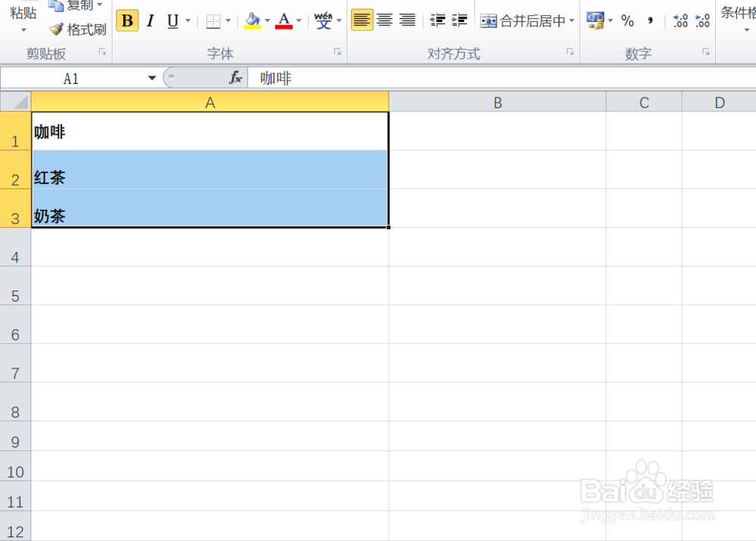
Task: Click formula bar containing 咖啡
Action: coord(503,78)
